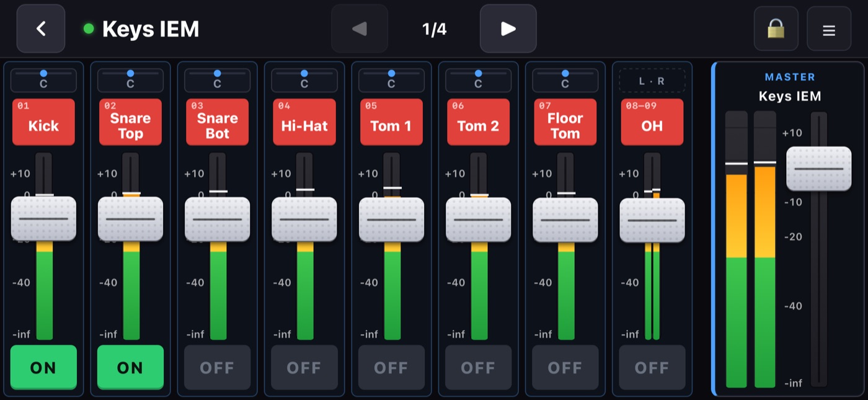This screenshot has width=868, height=400.
Task: Click the Tom 2 fader knob
Action: click(478, 220)
